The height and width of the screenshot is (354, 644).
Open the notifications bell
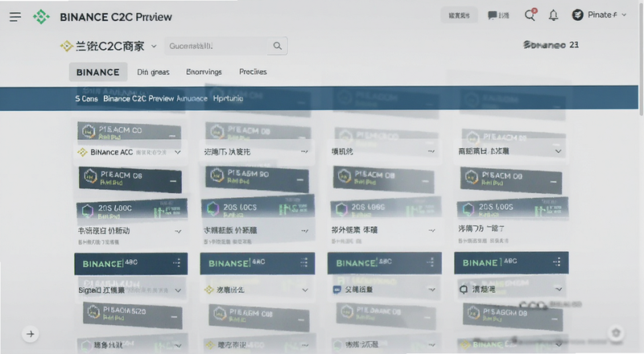[x=554, y=15]
